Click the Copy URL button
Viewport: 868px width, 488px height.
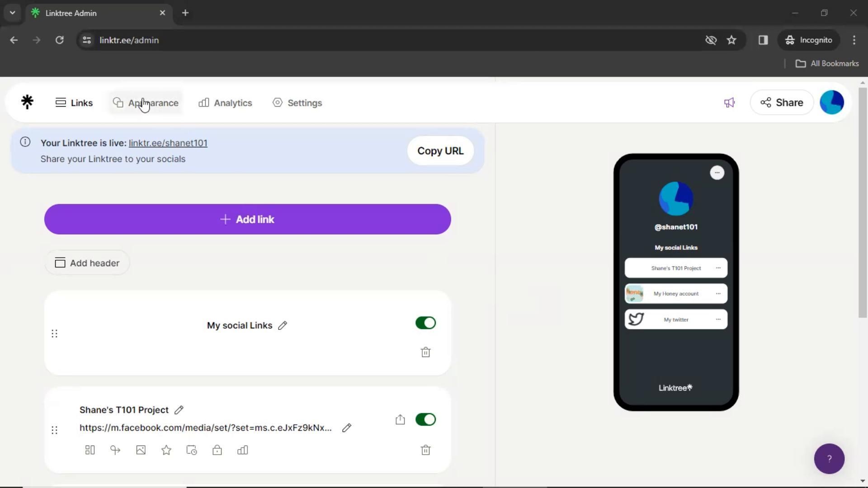click(x=440, y=151)
